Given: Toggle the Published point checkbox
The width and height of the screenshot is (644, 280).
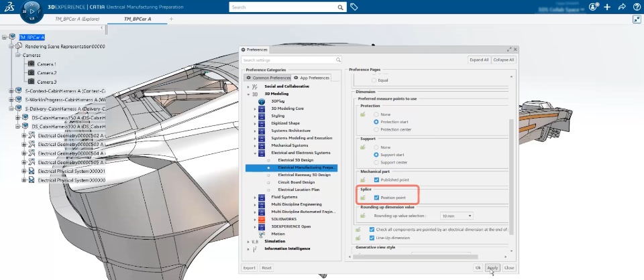Looking at the screenshot, I should click(376, 180).
